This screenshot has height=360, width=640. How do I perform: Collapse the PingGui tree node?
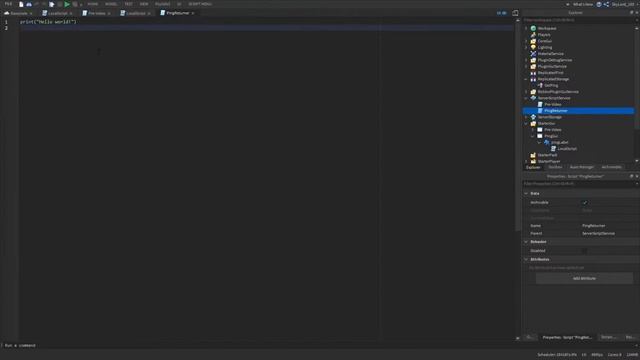pyautogui.click(x=533, y=136)
